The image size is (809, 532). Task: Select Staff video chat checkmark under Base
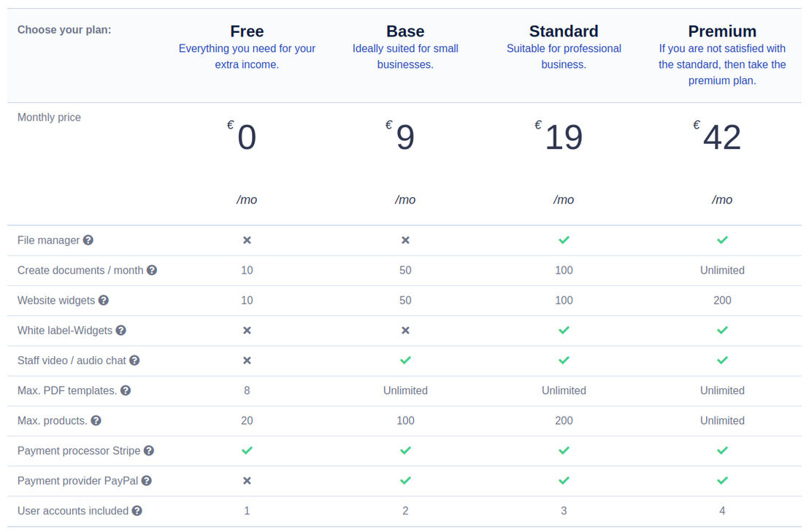[405, 360]
